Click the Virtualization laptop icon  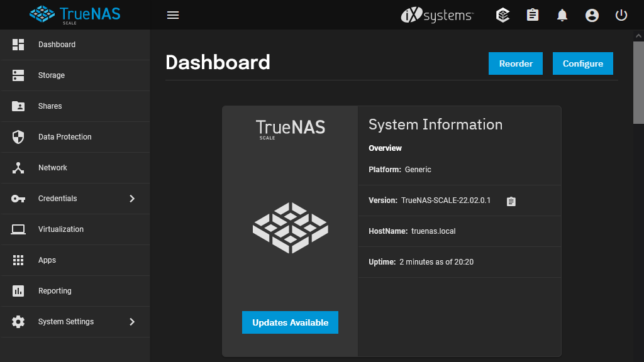click(18, 229)
